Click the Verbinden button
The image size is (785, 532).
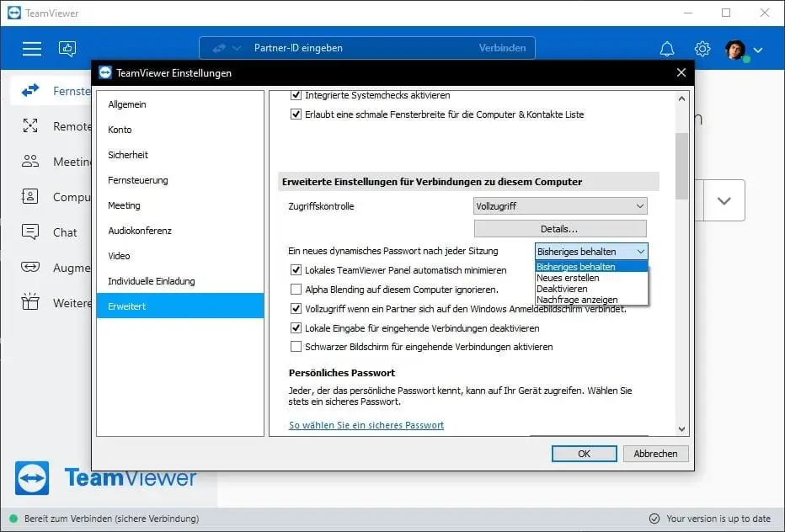tap(502, 48)
